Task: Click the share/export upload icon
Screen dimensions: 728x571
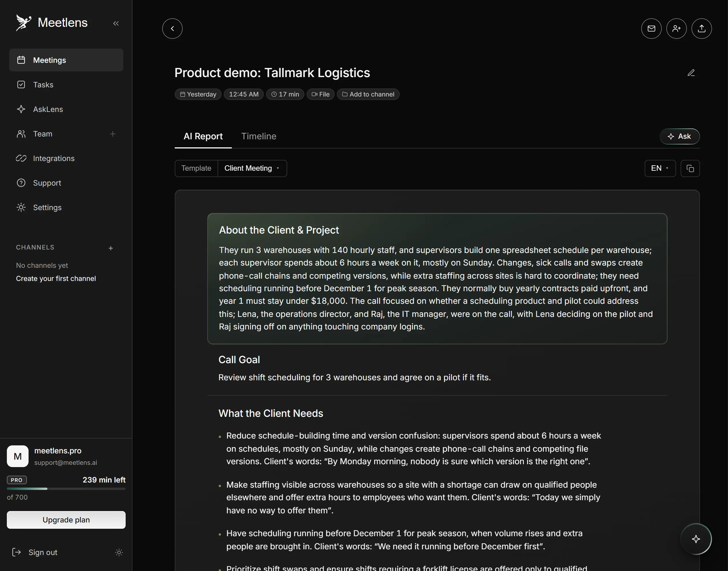Action: (x=701, y=29)
